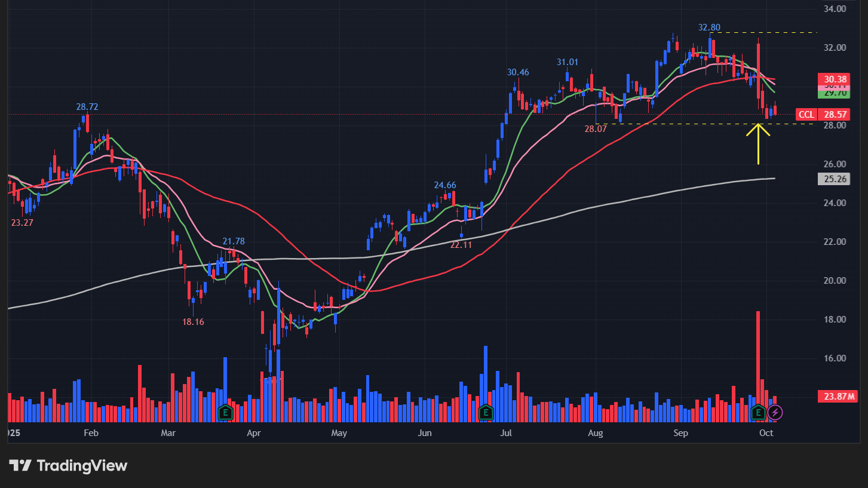This screenshot has height=488, width=868.
Task: Click the 'Oct' label on time axis
Action: tap(765, 432)
